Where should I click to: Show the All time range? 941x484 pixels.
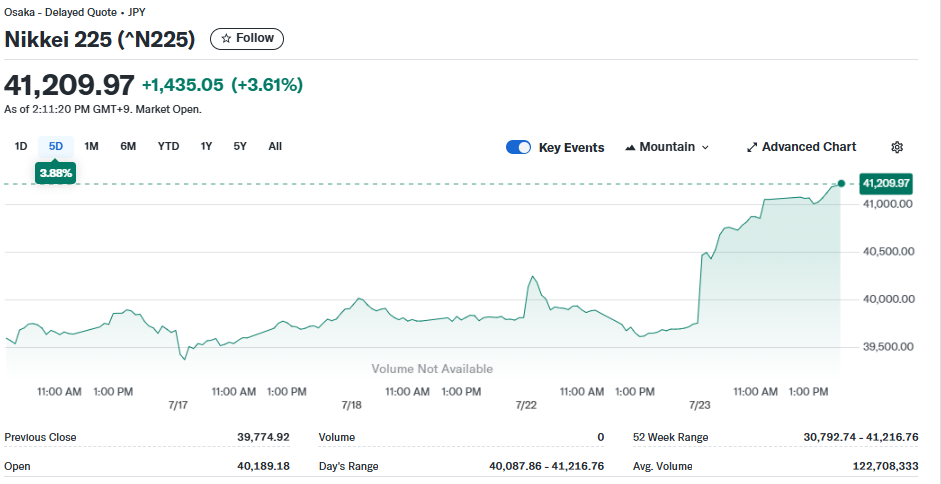point(275,146)
